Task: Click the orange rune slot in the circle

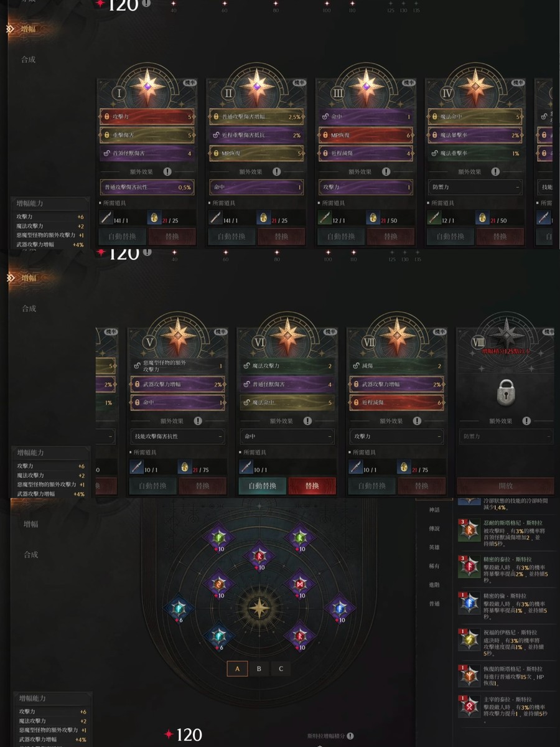Action: point(218,583)
